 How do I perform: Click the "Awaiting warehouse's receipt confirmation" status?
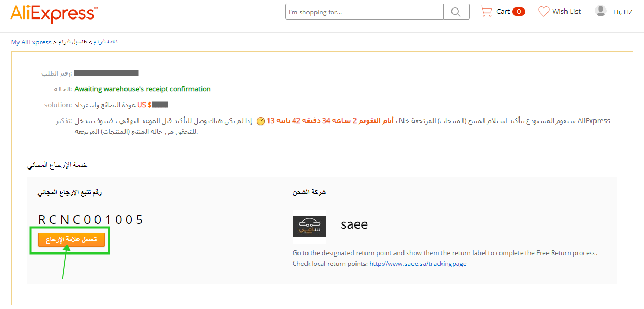(x=142, y=89)
